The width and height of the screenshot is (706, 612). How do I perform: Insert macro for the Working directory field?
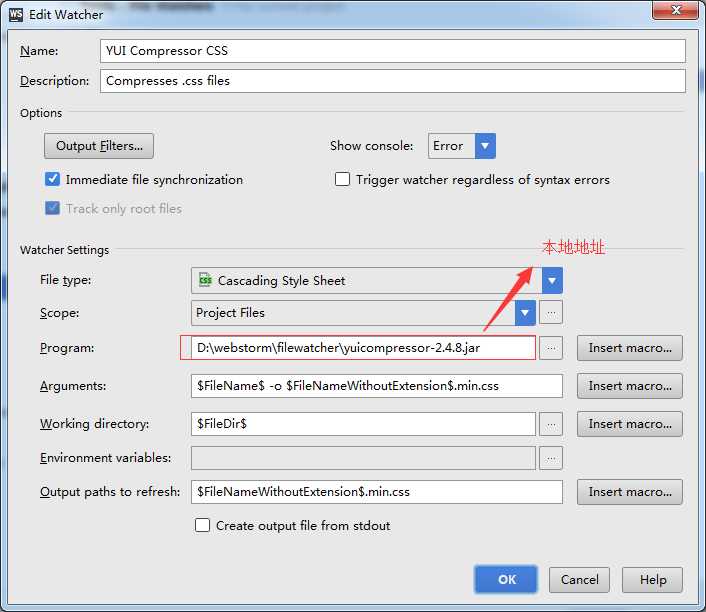[630, 424]
